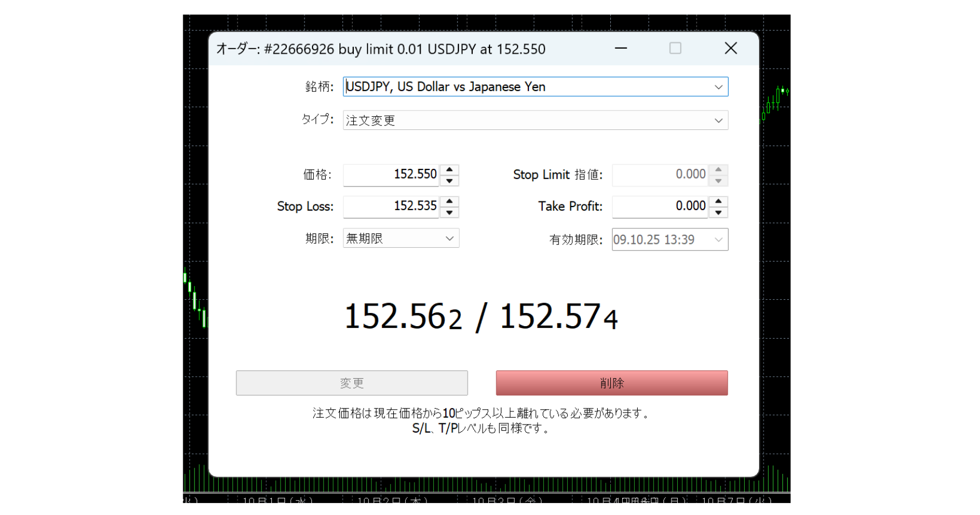Click the 価格 price input field
Image resolution: width=980 pixels, height=515 pixels.
(392, 175)
